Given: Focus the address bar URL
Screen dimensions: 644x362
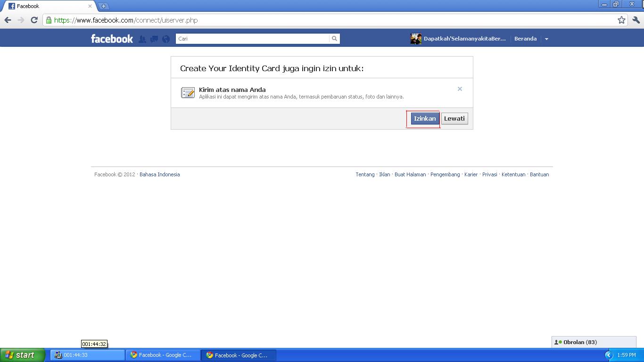Looking at the screenshot, I should [330, 20].
